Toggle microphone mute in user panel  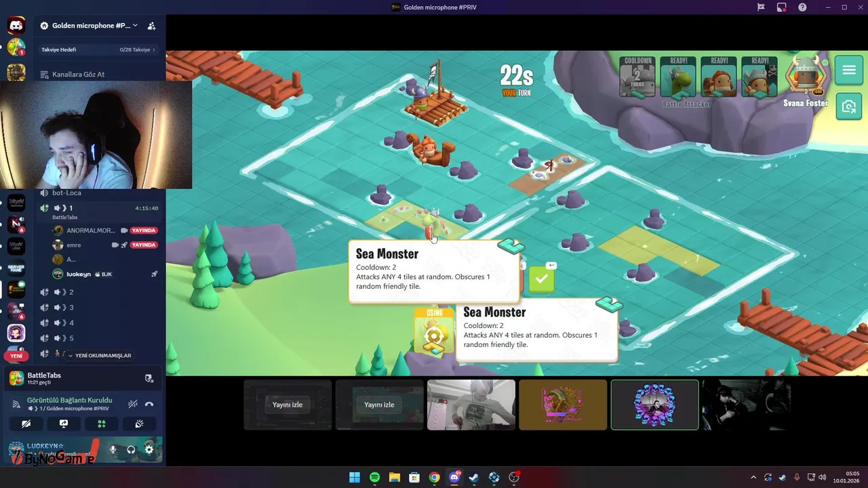tap(113, 449)
